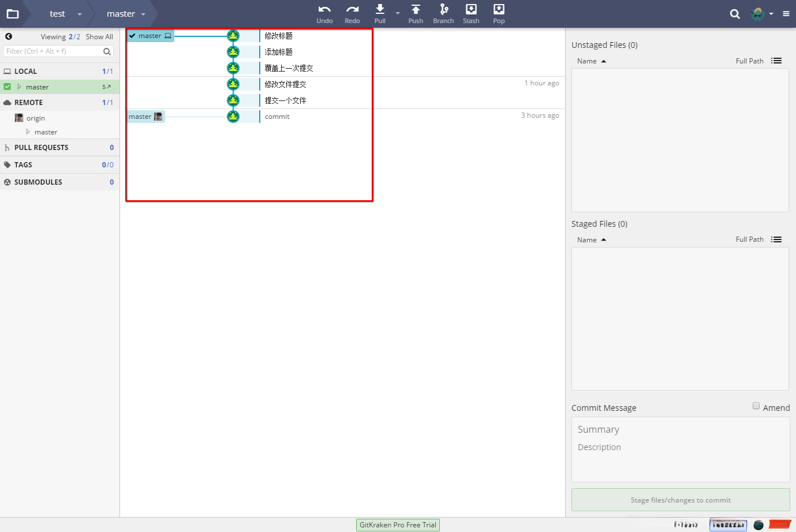Open the hamburger menu icon

click(786, 14)
